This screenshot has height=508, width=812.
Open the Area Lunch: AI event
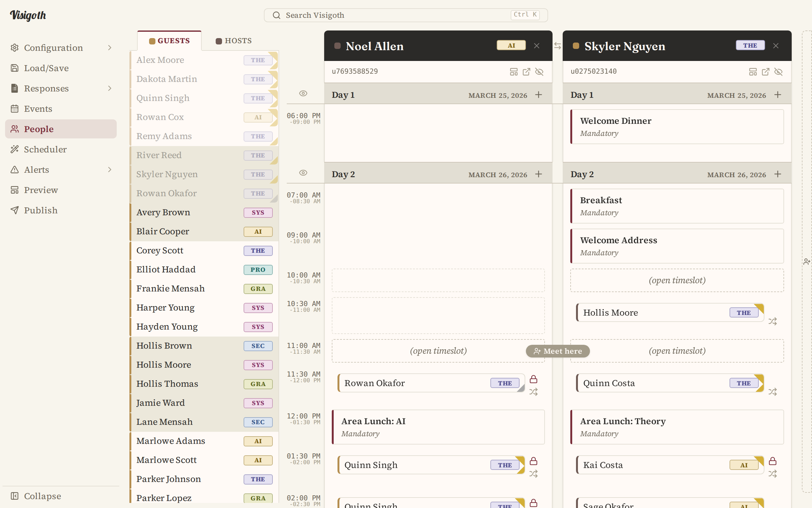pyautogui.click(x=438, y=427)
